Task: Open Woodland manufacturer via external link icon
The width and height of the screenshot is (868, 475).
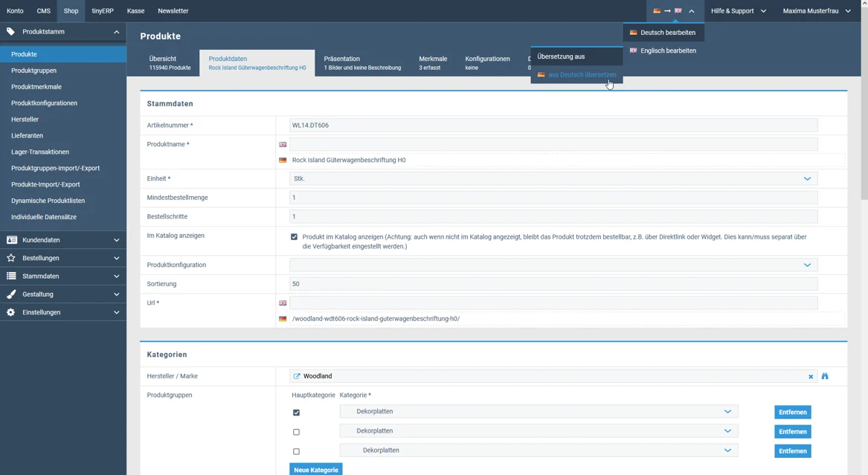Action: point(296,376)
